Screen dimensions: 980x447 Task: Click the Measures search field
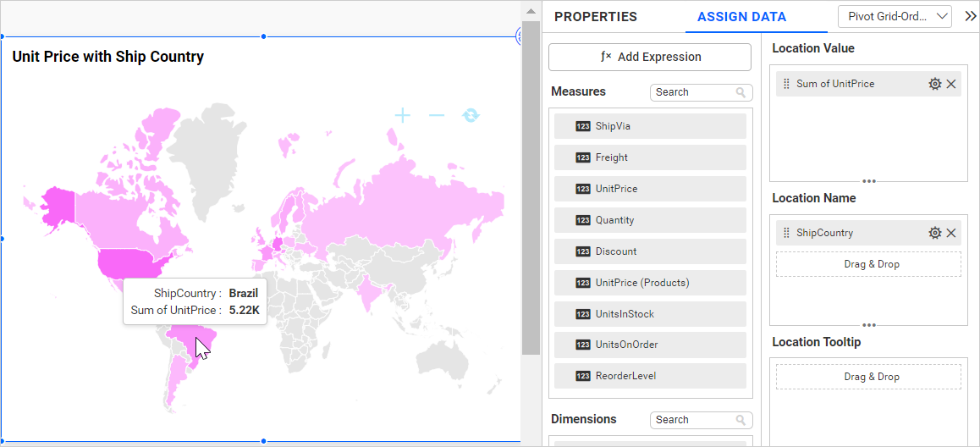[694, 92]
